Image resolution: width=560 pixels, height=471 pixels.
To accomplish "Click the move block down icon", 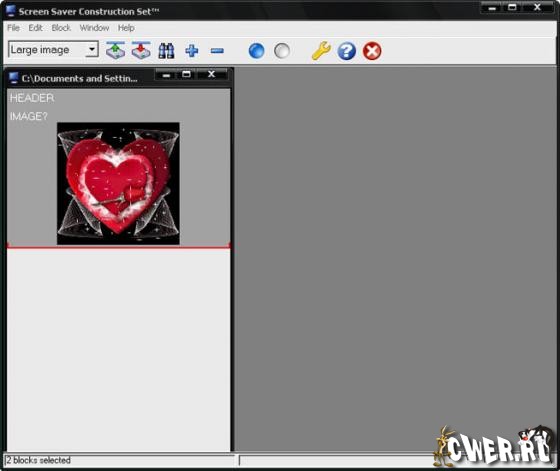I will pos(141,50).
